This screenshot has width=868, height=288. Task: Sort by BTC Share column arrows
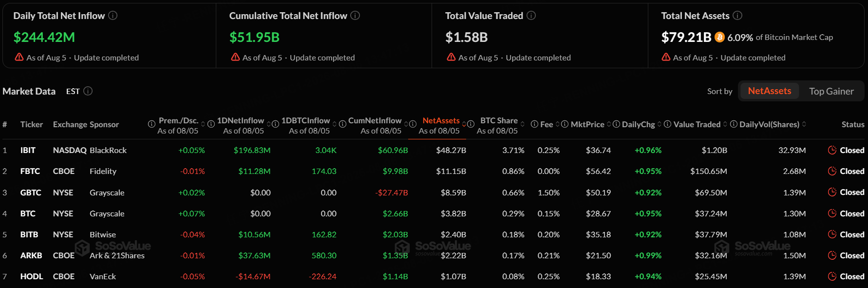[x=523, y=124]
